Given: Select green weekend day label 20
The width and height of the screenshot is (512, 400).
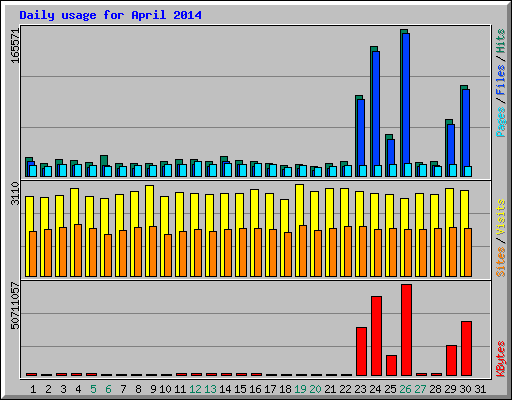Looking at the screenshot, I should click(x=315, y=389).
